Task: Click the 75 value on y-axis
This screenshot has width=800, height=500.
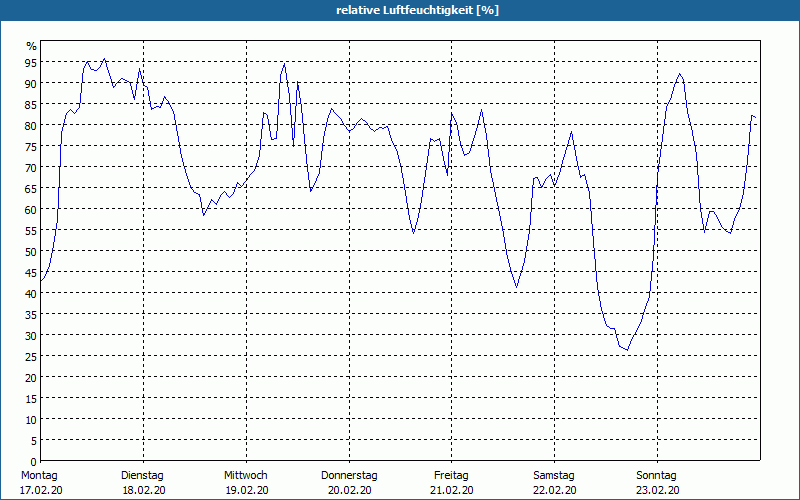Action: coord(31,146)
